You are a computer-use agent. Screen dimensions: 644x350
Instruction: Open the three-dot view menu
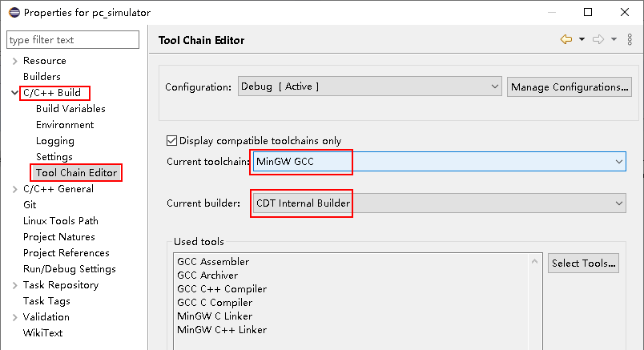click(630, 39)
